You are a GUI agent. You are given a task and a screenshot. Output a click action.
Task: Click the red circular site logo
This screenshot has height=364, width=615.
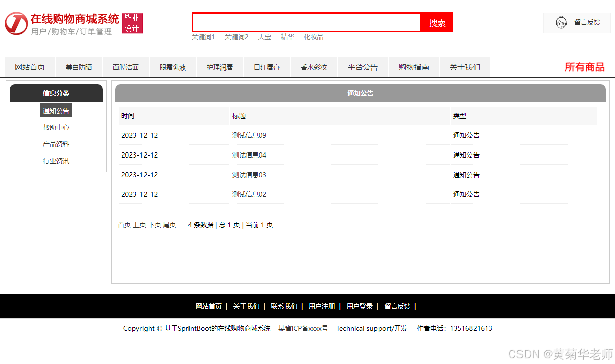tap(16, 24)
